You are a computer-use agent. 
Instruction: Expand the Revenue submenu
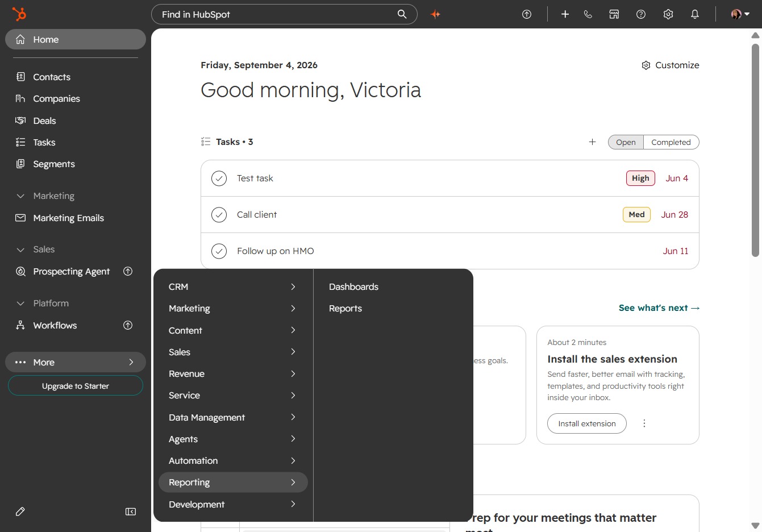[233, 374]
